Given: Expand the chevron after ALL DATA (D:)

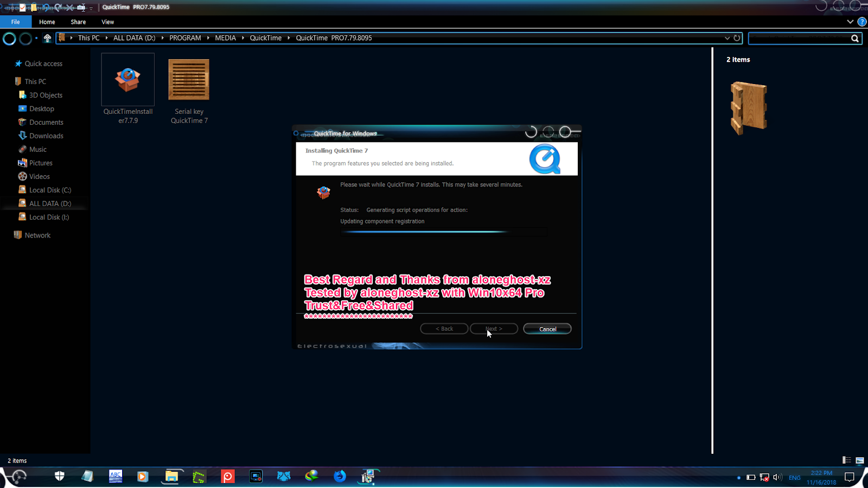Looking at the screenshot, I should tap(162, 38).
